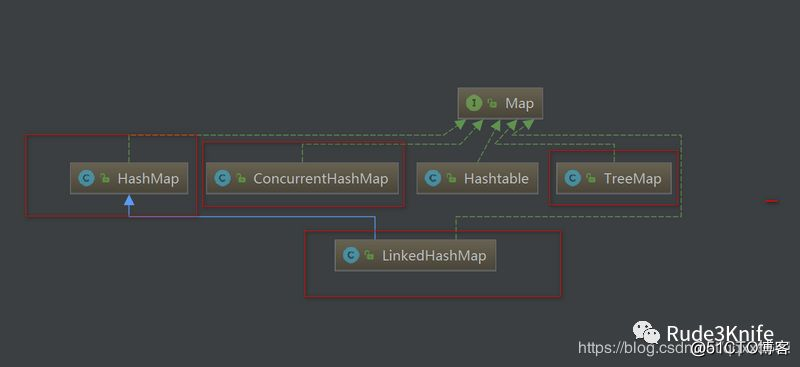Click the lock icon beside LinkedHashMap
This screenshot has width=800, height=367.
click(x=369, y=256)
